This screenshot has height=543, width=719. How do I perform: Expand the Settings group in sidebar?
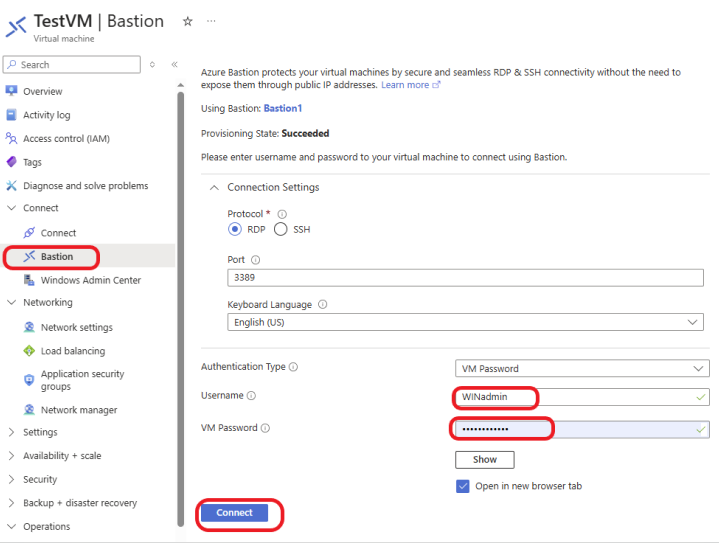pyautogui.click(x=11, y=432)
